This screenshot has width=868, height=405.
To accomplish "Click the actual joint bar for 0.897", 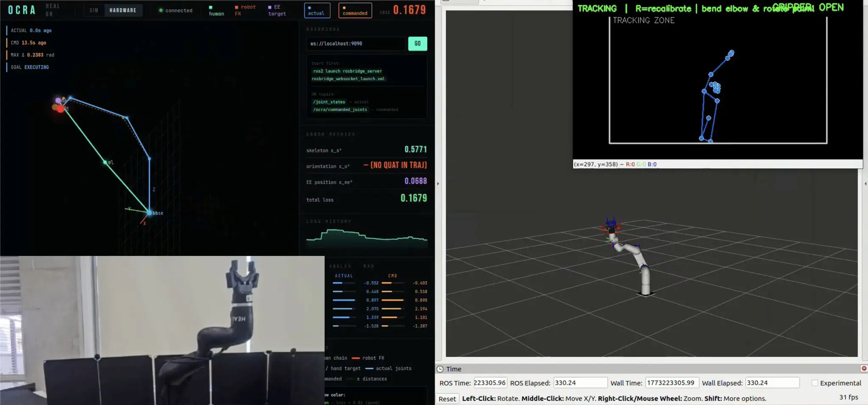I will pos(344,300).
